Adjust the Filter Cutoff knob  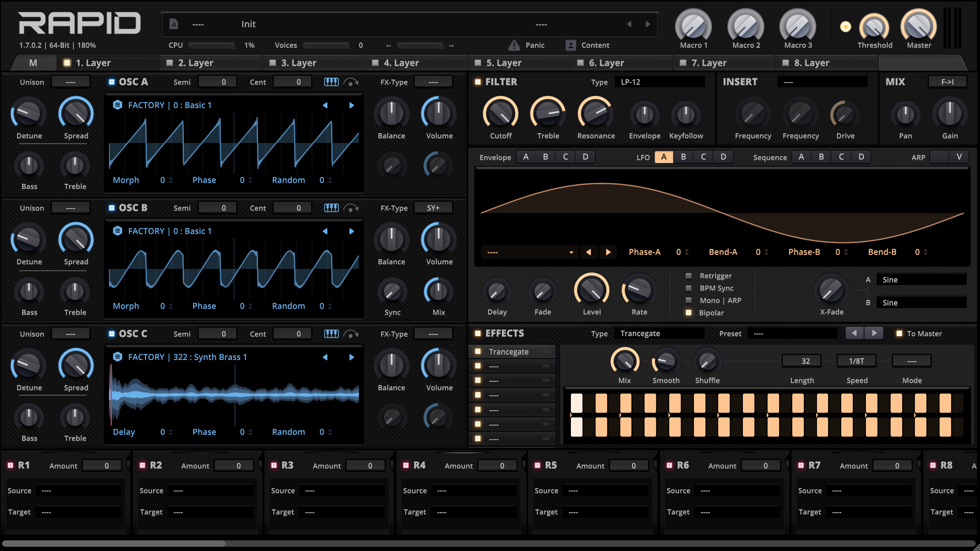pyautogui.click(x=501, y=114)
